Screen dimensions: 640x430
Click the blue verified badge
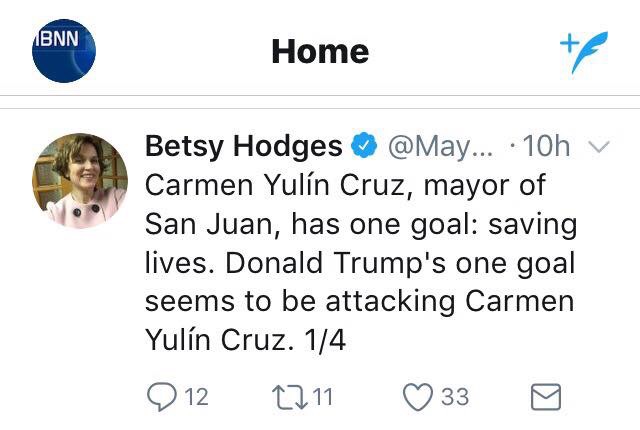coord(364,147)
